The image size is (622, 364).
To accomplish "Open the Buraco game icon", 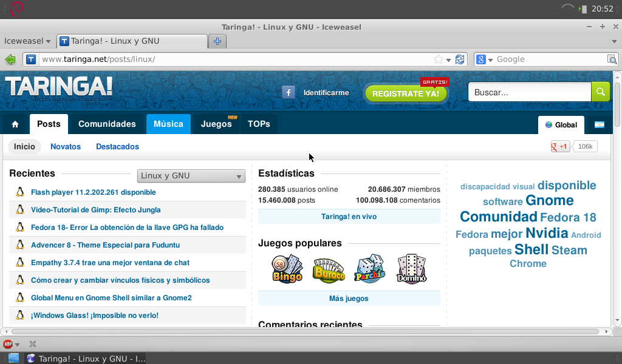I will (x=329, y=271).
